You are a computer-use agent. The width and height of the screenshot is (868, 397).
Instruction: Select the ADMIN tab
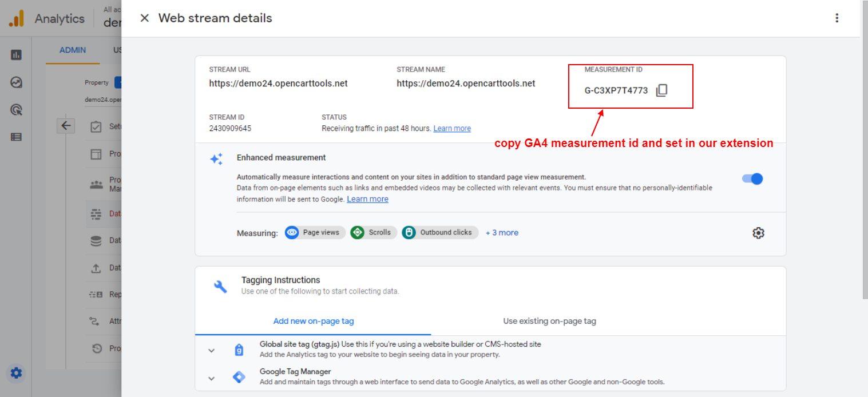tap(73, 50)
